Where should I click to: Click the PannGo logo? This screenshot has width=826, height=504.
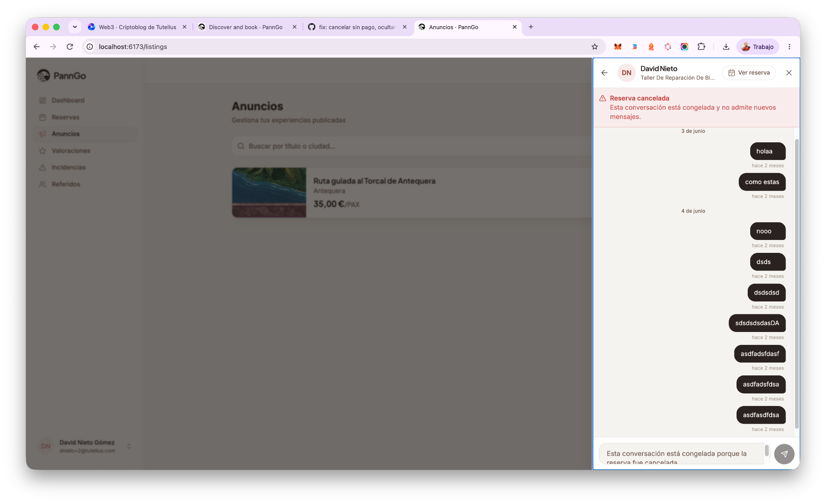click(62, 76)
